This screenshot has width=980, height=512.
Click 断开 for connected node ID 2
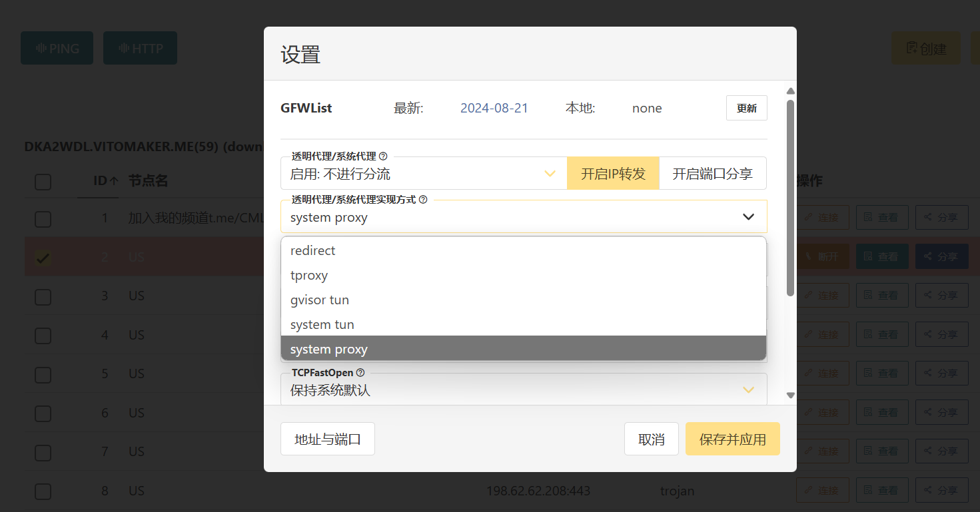pos(822,256)
